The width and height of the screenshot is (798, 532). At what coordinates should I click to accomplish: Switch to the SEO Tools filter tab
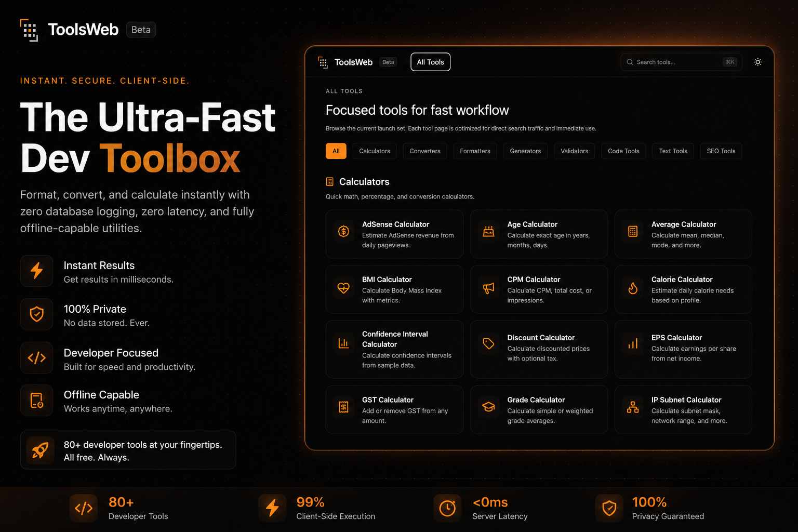[721, 151]
